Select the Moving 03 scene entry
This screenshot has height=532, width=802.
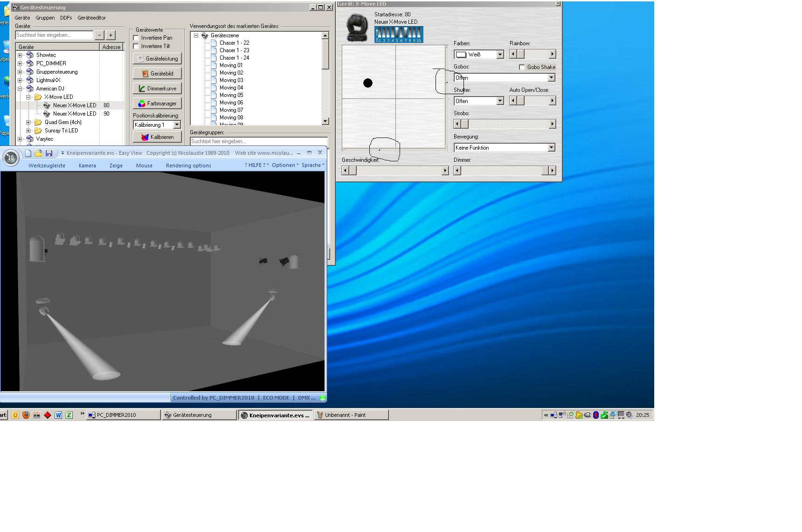[x=231, y=80]
